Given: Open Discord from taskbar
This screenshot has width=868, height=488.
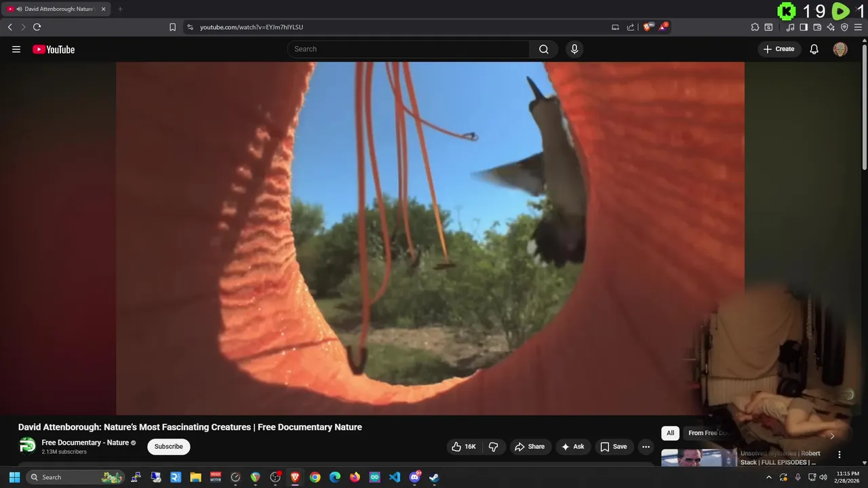Looking at the screenshot, I should 414,477.
